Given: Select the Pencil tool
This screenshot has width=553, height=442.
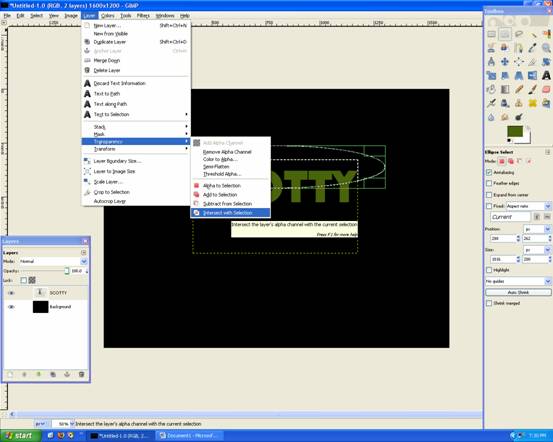Looking at the screenshot, I should (519, 89).
